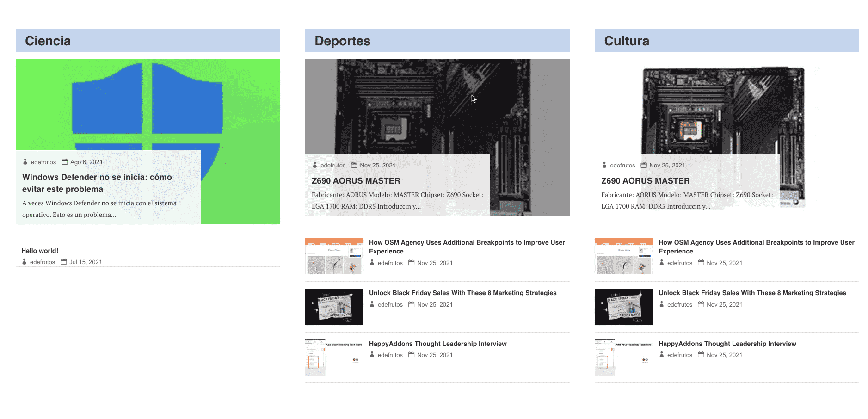Open Unlock Black Friday Sales post in Cultura
The image size is (868, 419).
[x=752, y=293]
